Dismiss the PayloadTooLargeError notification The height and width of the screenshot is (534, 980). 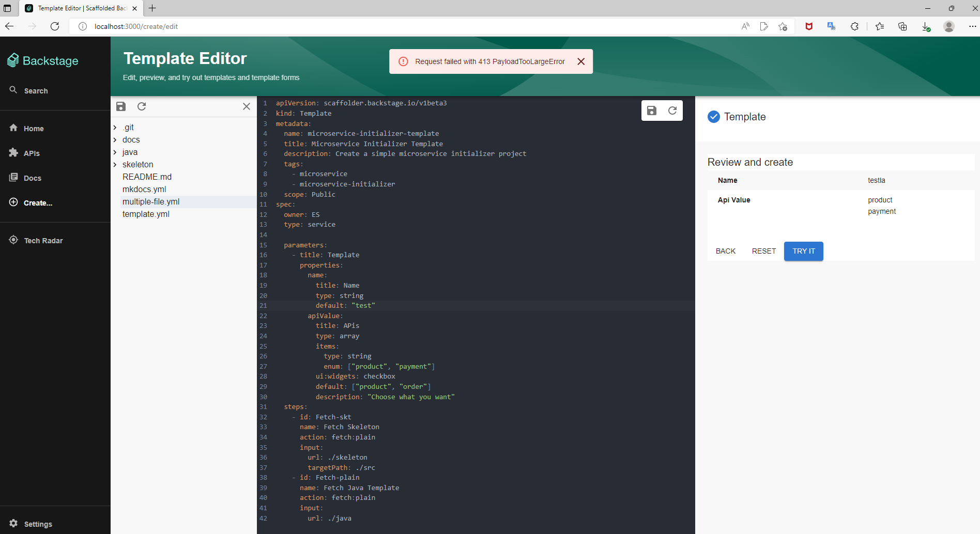581,61
